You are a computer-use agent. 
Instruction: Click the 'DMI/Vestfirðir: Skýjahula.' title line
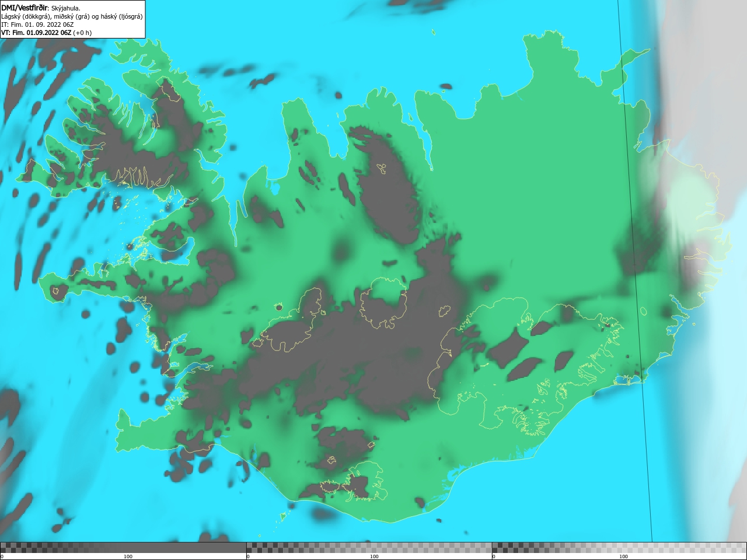pos(41,8)
